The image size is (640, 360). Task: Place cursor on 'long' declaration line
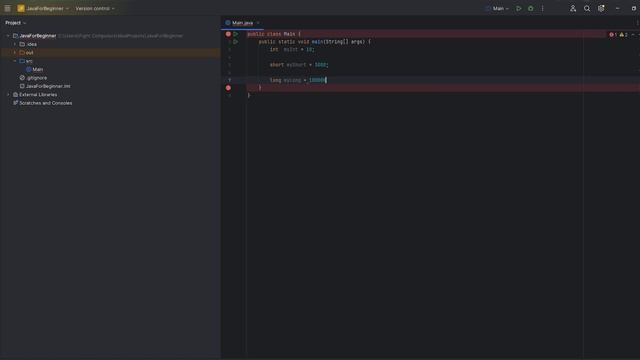pyautogui.click(x=298, y=80)
